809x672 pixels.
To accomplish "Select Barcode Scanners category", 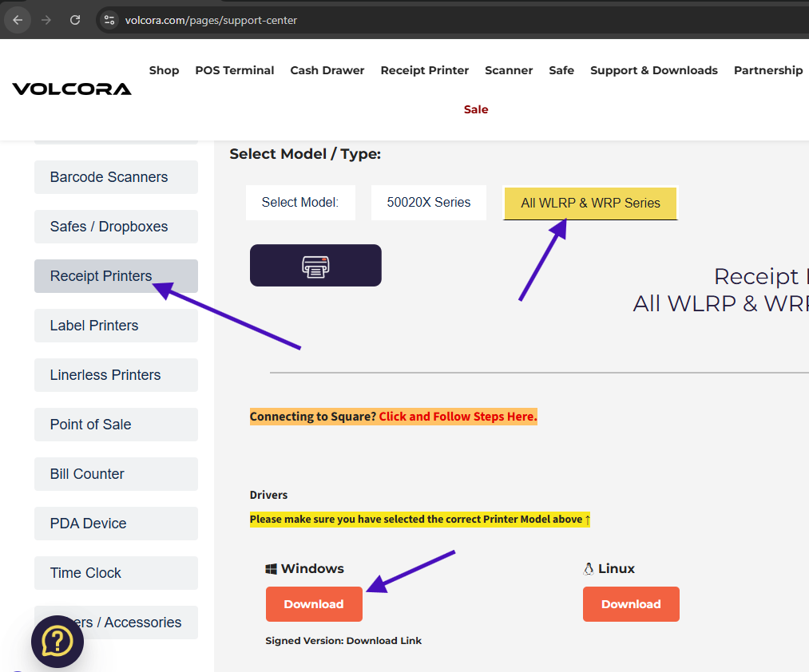I will click(x=116, y=177).
